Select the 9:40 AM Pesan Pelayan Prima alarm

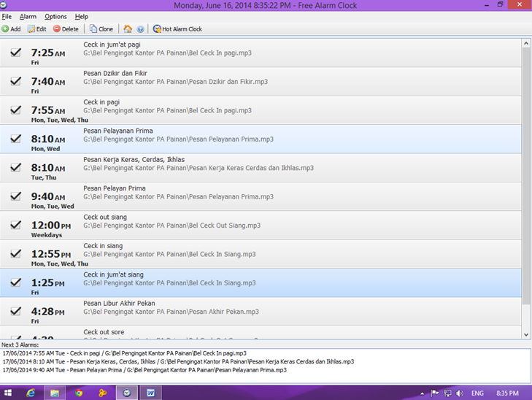point(261,196)
